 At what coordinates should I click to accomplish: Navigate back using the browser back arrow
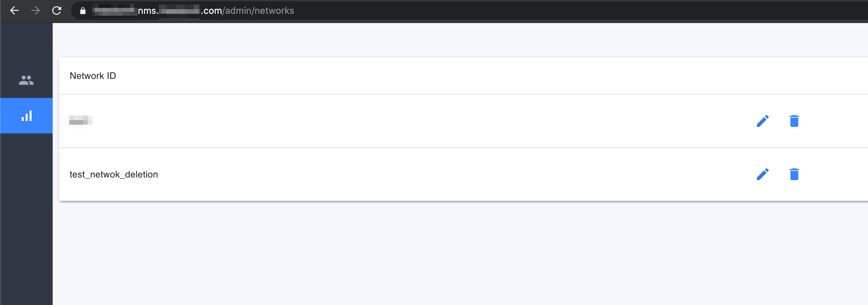click(14, 11)
